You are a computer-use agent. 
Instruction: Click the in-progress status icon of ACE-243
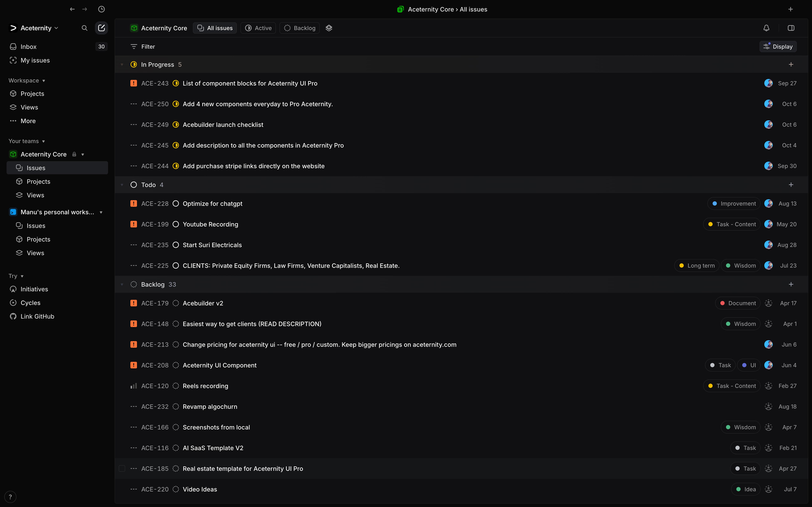176,83
